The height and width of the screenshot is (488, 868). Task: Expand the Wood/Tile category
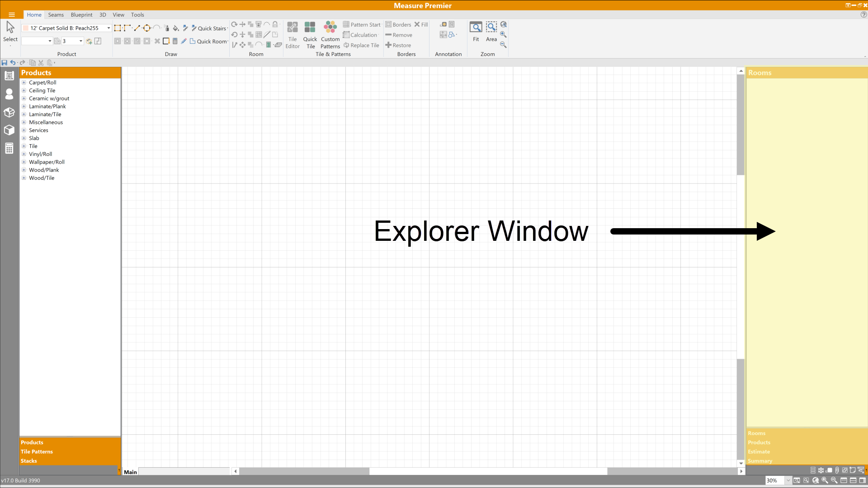pos(24,178)
